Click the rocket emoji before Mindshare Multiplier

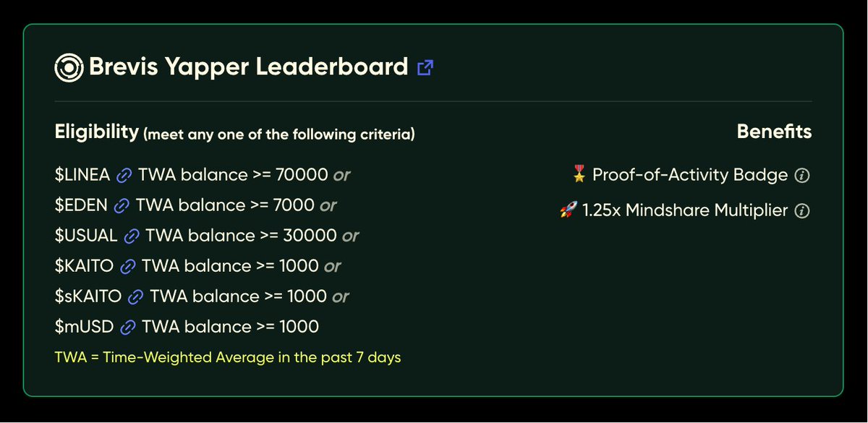click(x=567, y=211)
